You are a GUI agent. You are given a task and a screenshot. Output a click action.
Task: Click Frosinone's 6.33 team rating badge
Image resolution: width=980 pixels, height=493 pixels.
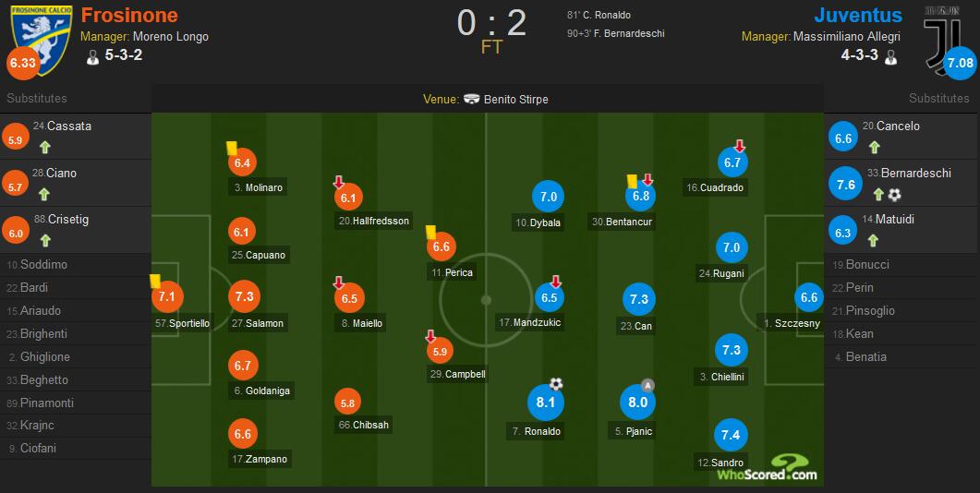pyautogui.click(x=22, y=64)
